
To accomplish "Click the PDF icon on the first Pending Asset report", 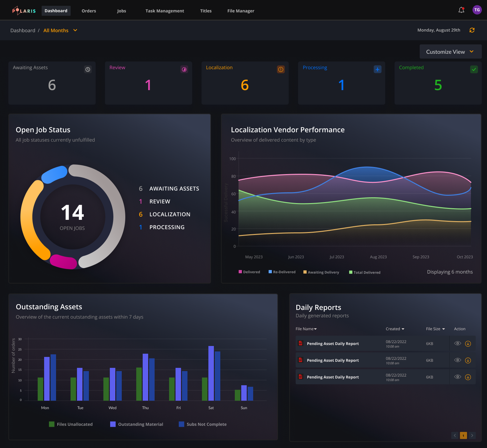I will tap(301, 343).
